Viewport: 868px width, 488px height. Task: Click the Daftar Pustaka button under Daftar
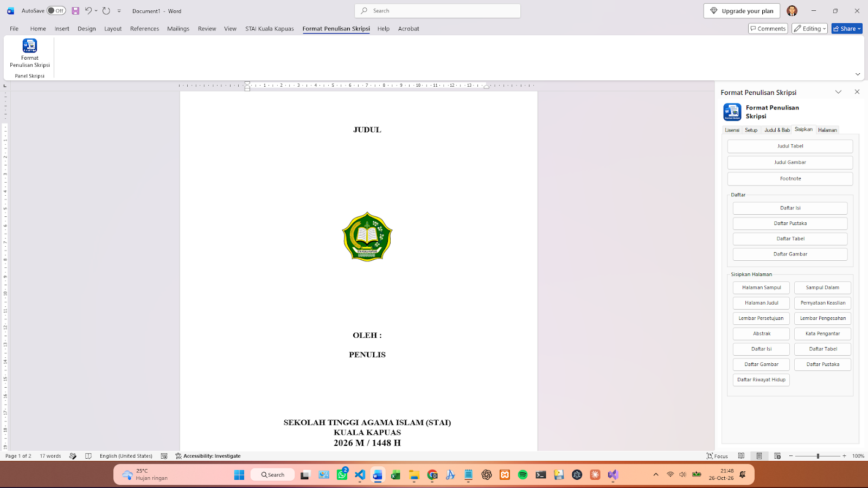click(790, 223)
